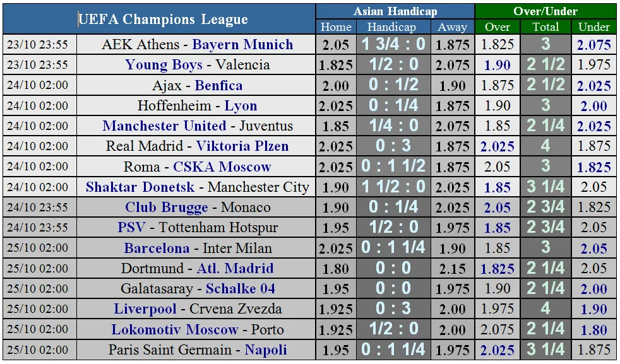Select the Over/Under column group header

(545, 11)
